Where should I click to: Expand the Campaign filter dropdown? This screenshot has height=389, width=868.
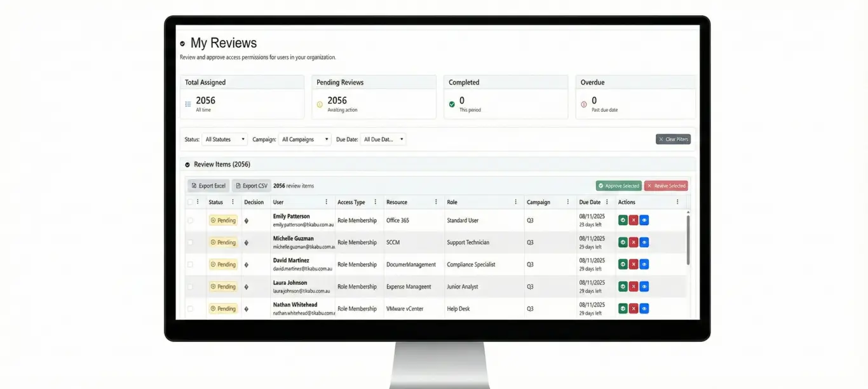(306, 139)
